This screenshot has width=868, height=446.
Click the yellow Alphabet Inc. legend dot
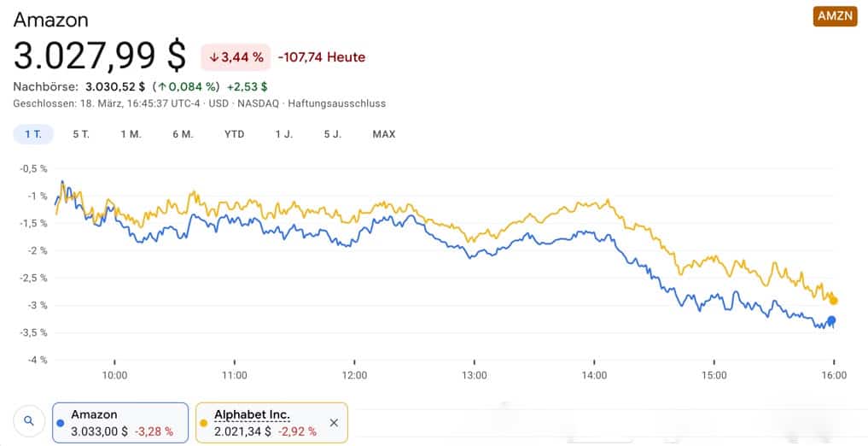click(203, 423)
